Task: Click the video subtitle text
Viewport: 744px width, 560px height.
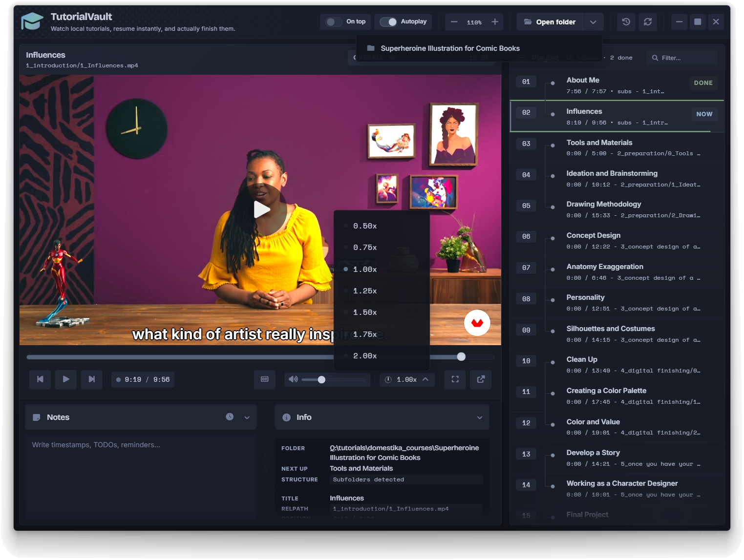Action: pos(260,334)
